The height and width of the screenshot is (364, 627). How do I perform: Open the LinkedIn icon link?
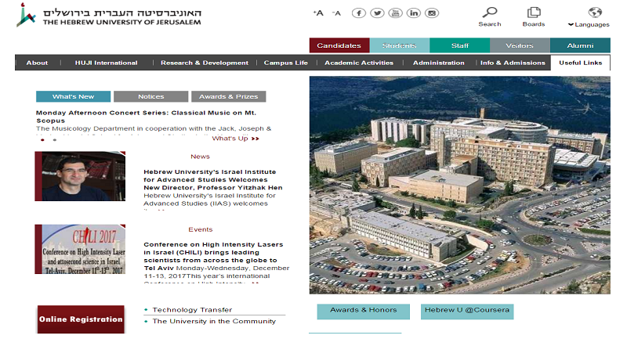[414, 13]
